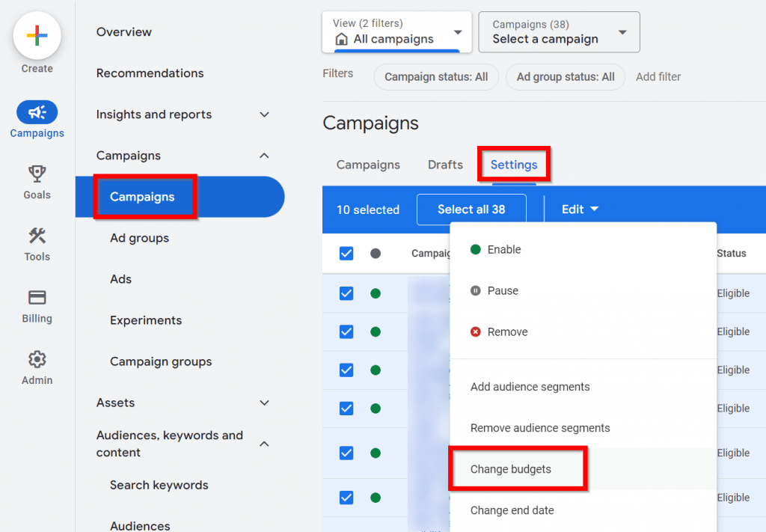Collapse the Campaigns section chevron in the sidebar

tap(264, 156)
